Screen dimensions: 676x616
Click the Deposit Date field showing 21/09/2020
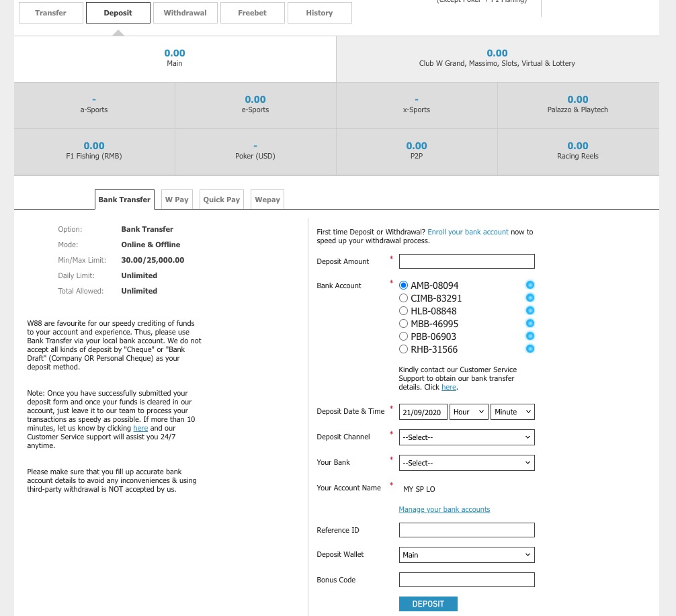423,412
